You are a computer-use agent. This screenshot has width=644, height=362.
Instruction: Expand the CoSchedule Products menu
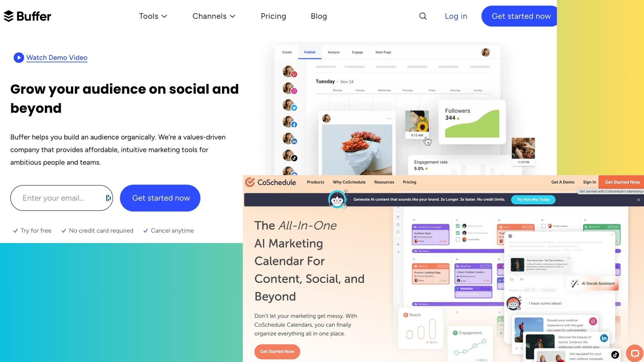click(x=315, y=182)
